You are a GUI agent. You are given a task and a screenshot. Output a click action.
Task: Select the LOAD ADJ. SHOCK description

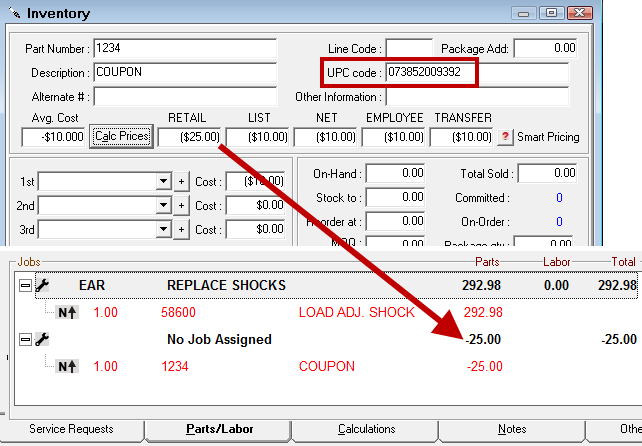(x=357, y=312)
